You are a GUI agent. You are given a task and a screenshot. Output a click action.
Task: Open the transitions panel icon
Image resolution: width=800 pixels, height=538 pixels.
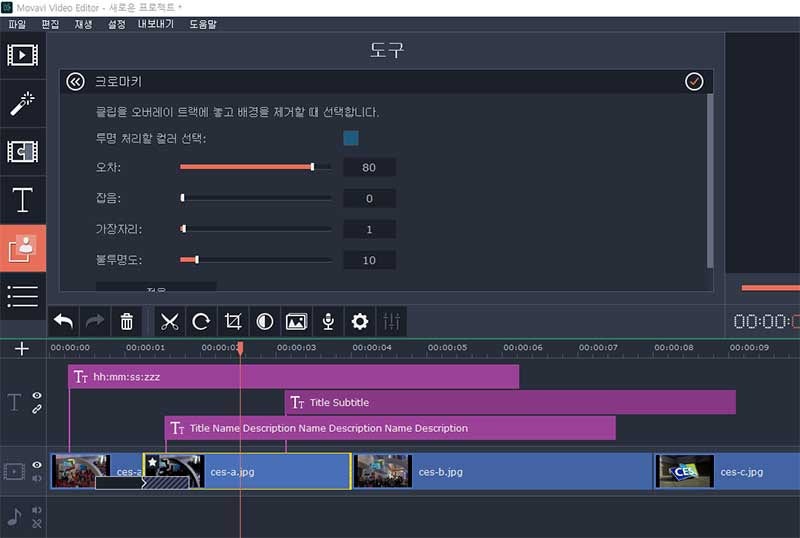click(x=22, y=152)
